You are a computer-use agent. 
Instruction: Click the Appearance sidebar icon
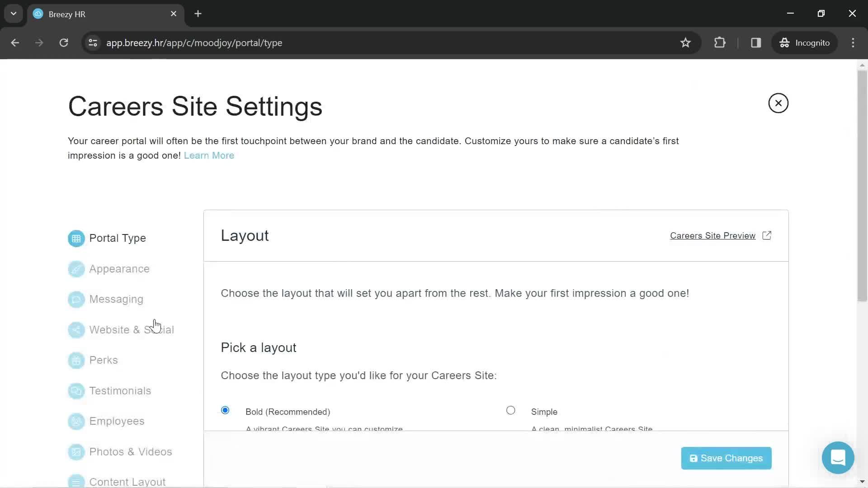[76, 268]
